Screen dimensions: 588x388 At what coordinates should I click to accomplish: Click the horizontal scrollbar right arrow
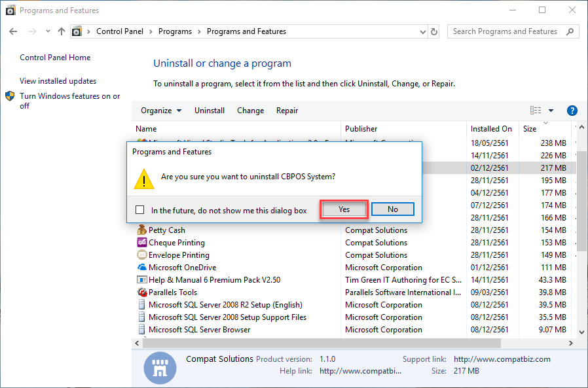(571, 343)
